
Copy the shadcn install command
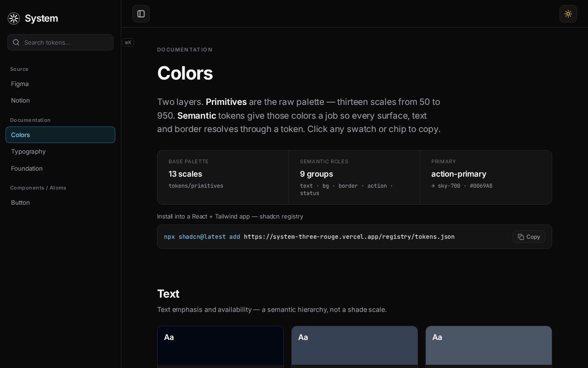pyautogui.click(x=529, y=236)
